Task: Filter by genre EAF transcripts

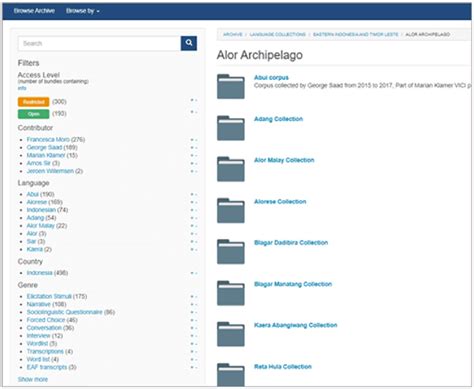Action: [47, 367]
